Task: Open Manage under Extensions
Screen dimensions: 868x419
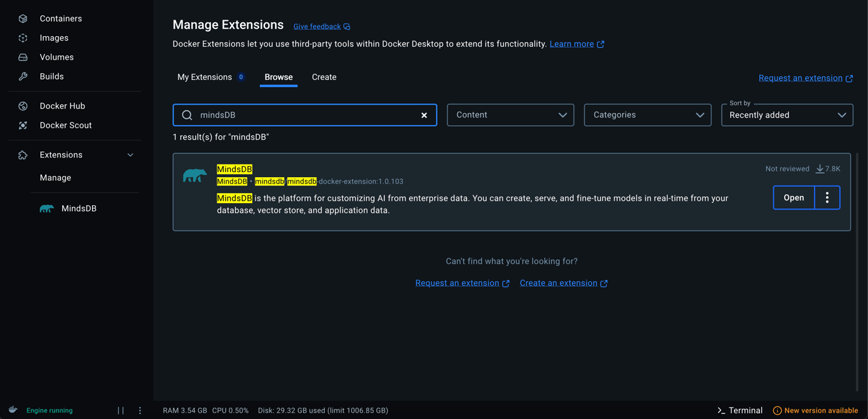Action: pyautogui.click(x=55, y=178)
